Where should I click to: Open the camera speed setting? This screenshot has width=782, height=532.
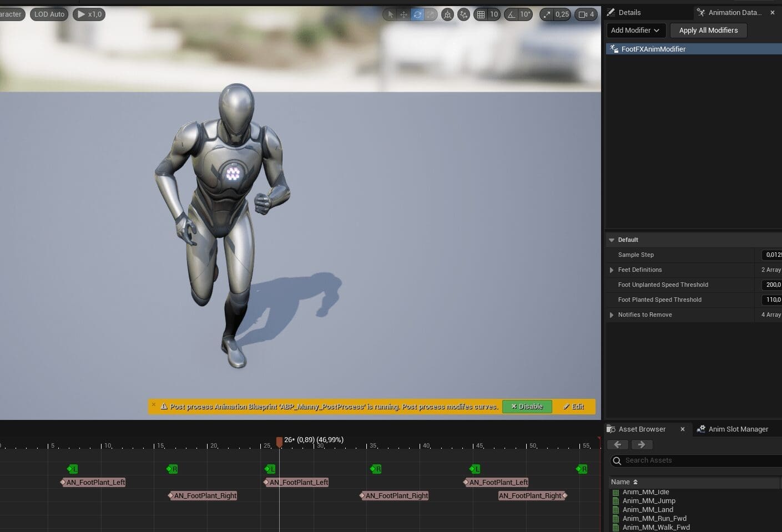point(586,14)
